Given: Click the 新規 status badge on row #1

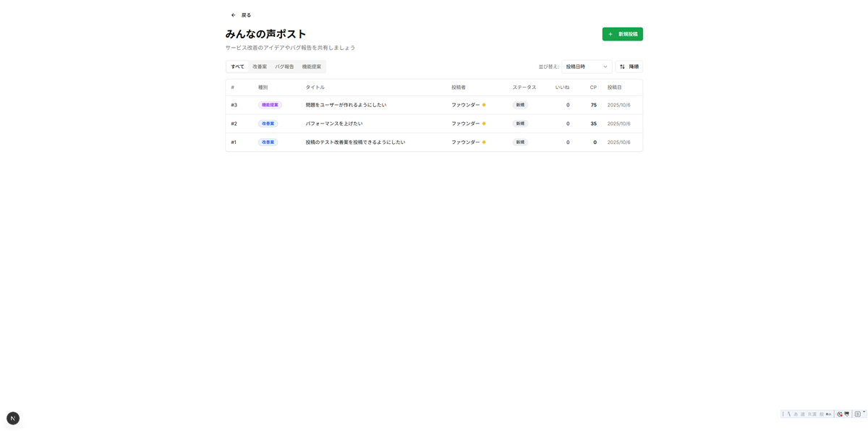Looking at the screenshot, I should click(519, 142).
